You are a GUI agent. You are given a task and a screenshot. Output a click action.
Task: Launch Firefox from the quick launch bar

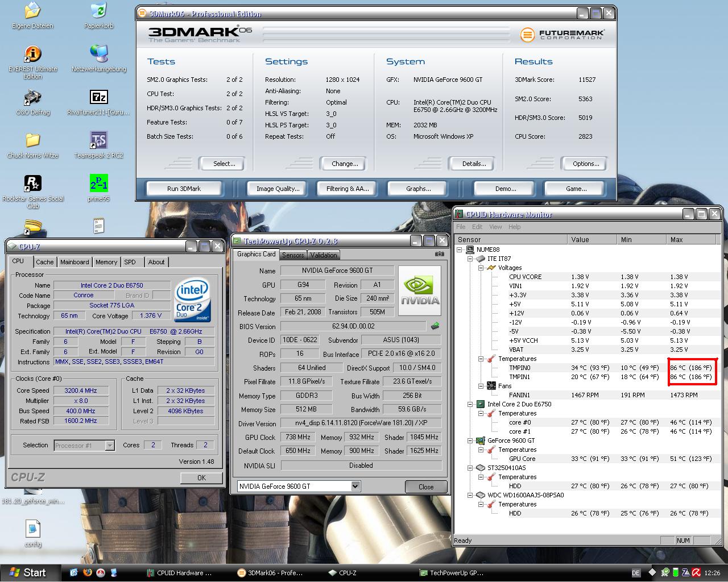87,572
